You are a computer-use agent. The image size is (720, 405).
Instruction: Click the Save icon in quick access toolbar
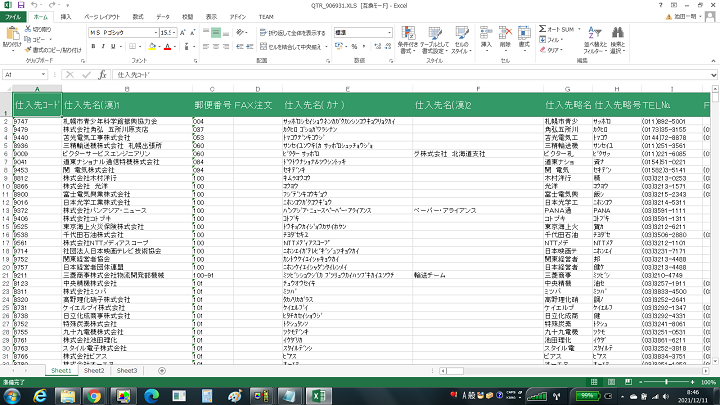tap(22, 5)
